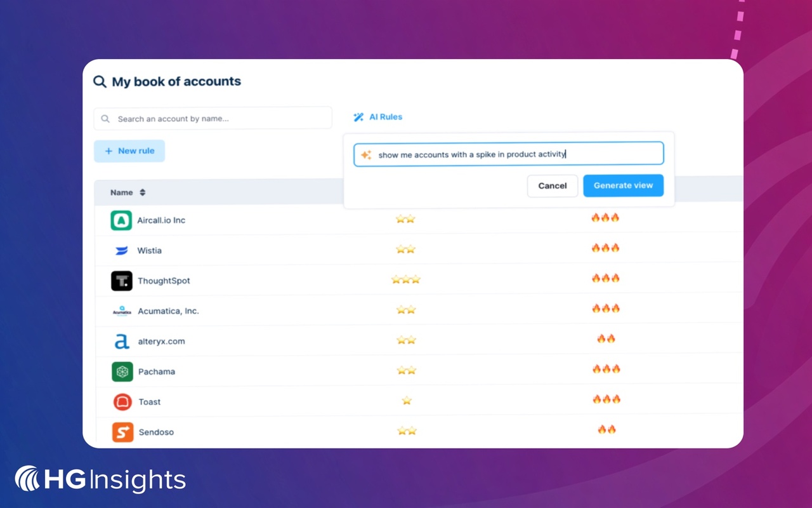Click the AI Rules magic wand icon
The image size is (812, 508).
(358, 117)
